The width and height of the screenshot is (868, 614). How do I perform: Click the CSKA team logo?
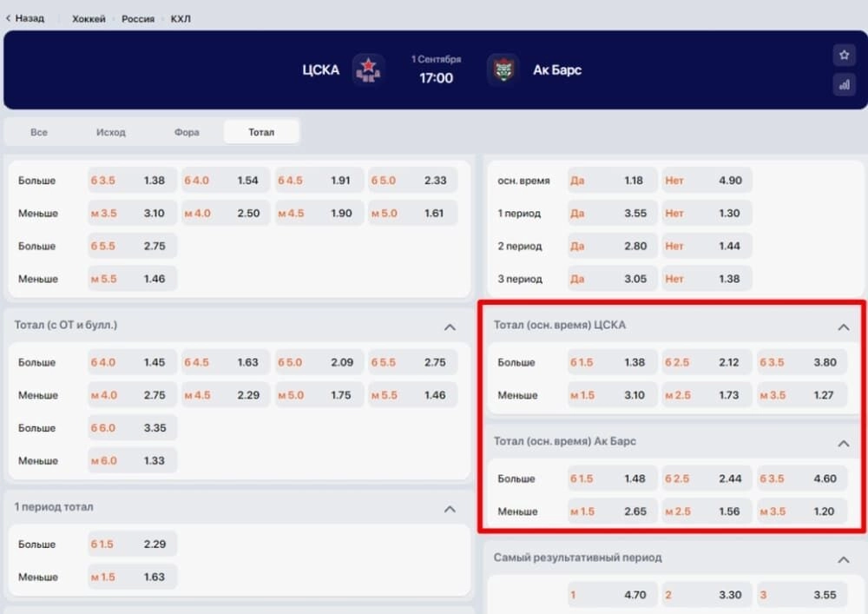tap(368, 70)
